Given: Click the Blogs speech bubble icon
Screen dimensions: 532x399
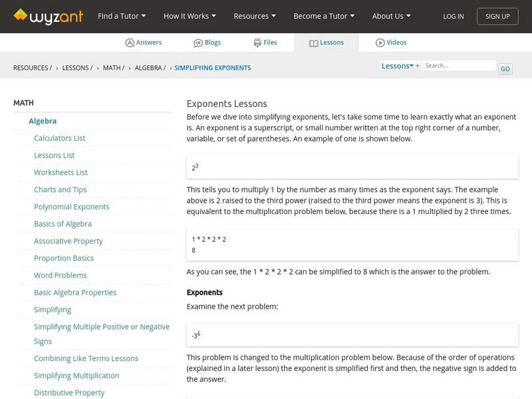Looking at the screenshot, I should coord(198,43).
